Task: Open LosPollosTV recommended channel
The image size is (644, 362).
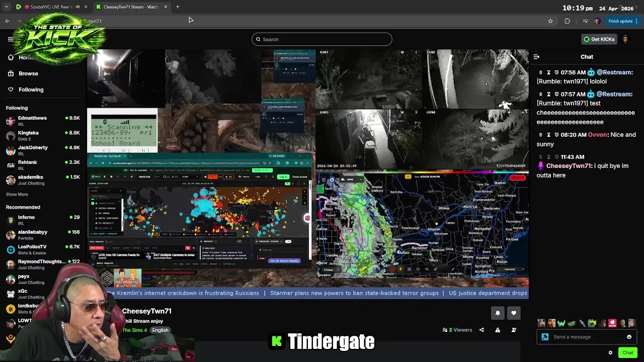Action: pos(43,249)
